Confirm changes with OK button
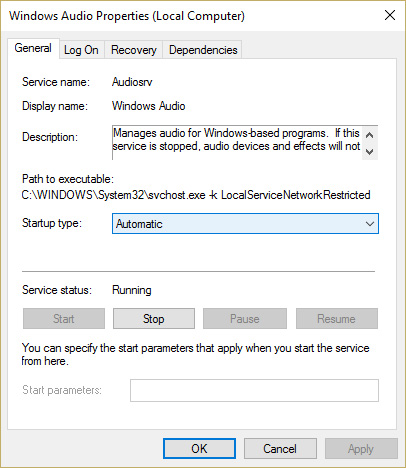The width and height of the screenshot is (406, 468). [x=199, y=449]
